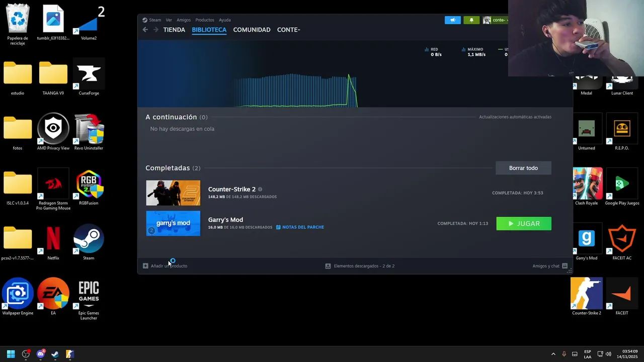Click ESP LAA language indicator
Image resolution: width=644 pixels, height=362 pixels.
[588, 354]
